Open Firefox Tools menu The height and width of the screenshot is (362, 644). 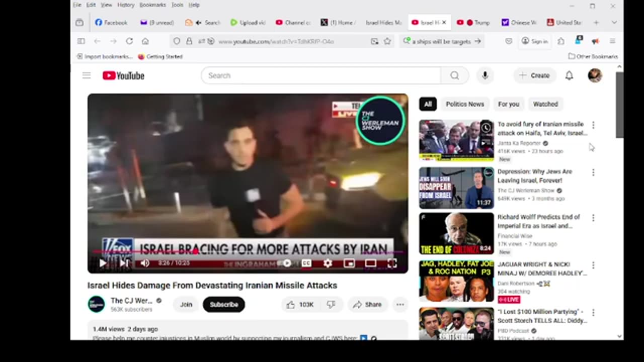pos(177,5)
